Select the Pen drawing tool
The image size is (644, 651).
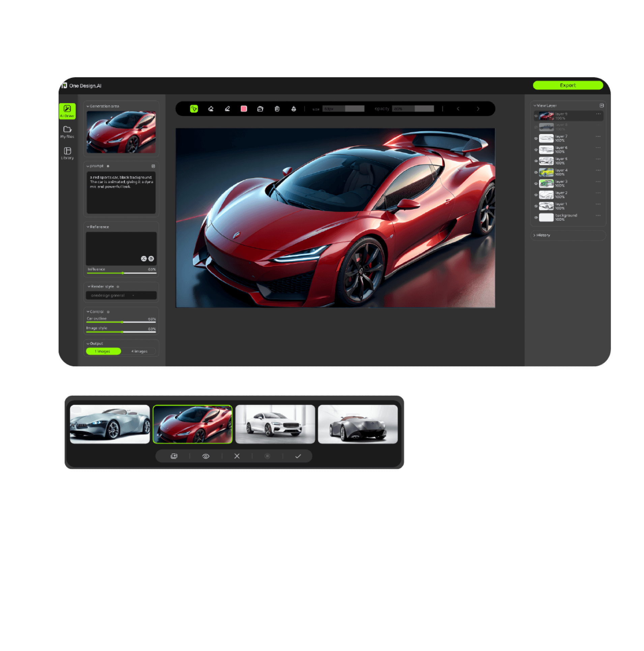click(x=228, y=109)
